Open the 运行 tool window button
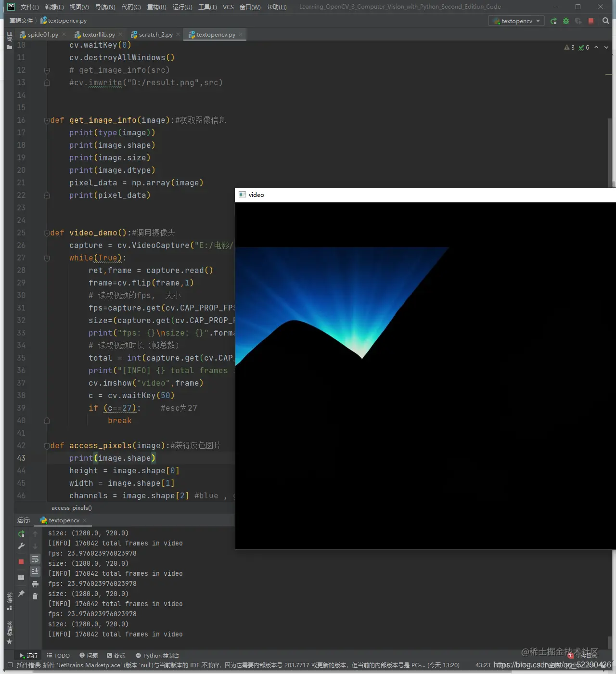 [x=28, y=656]
